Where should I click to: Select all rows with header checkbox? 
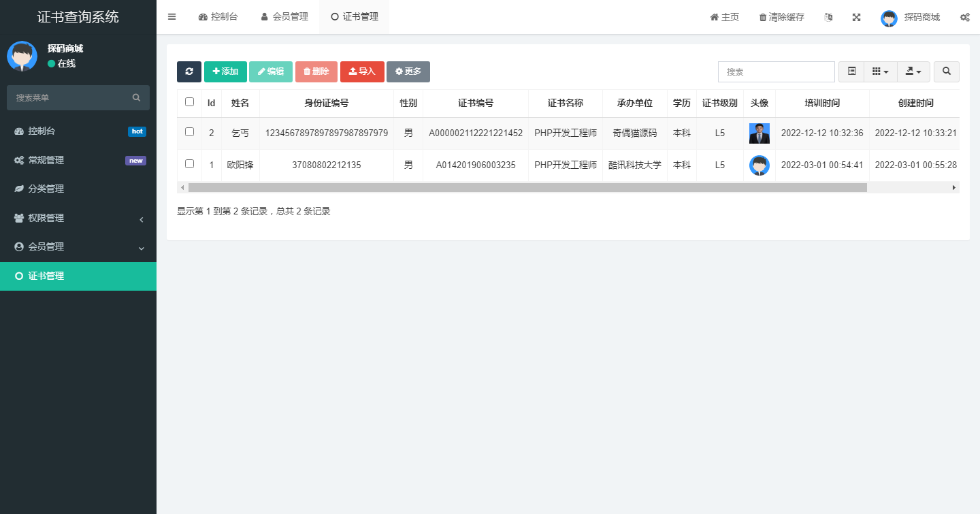pos(189,102)
